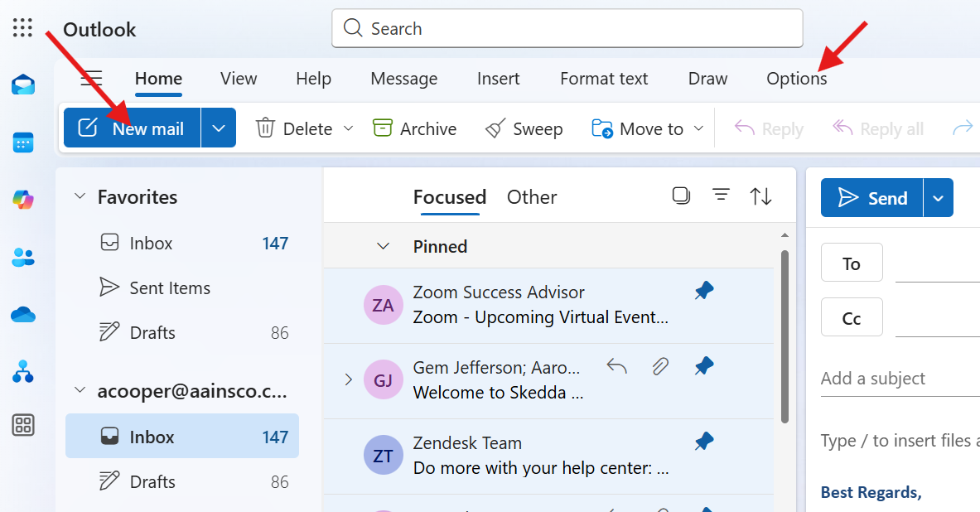Switch to the Format text tab
Image resolution: width=980 pixels, height=512 pixels.
(604, 79)
